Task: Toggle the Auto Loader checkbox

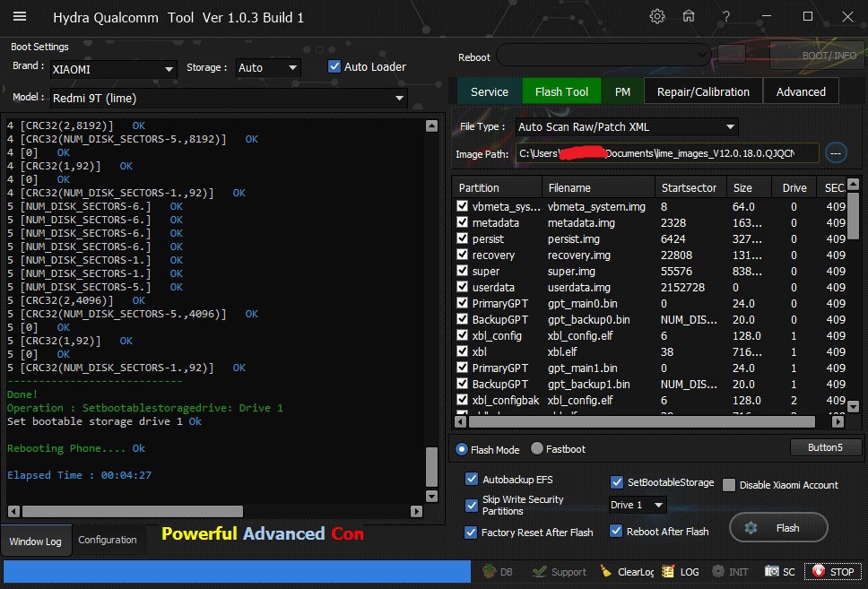Action: (x=334, y=66)
